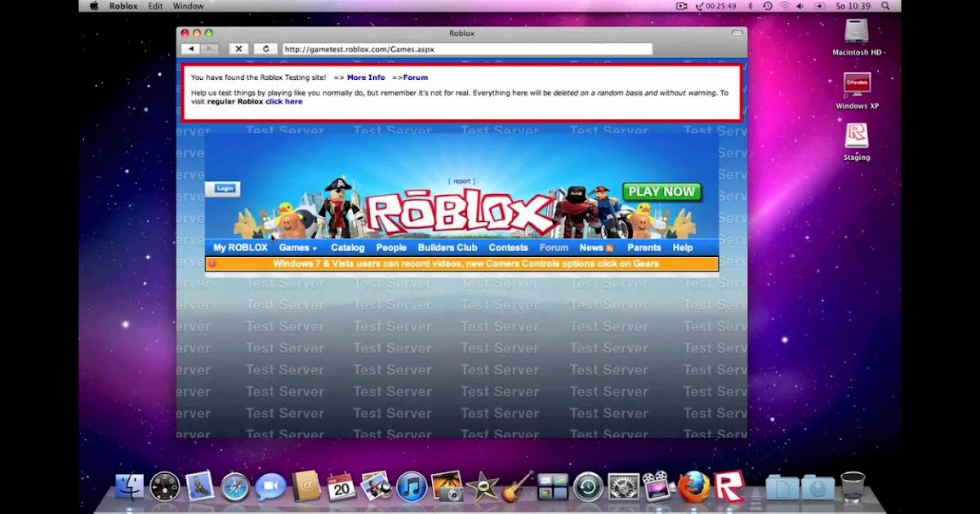Launch iTunes from the dock
This screenshot has width=980, height=514.
point(412,487)
